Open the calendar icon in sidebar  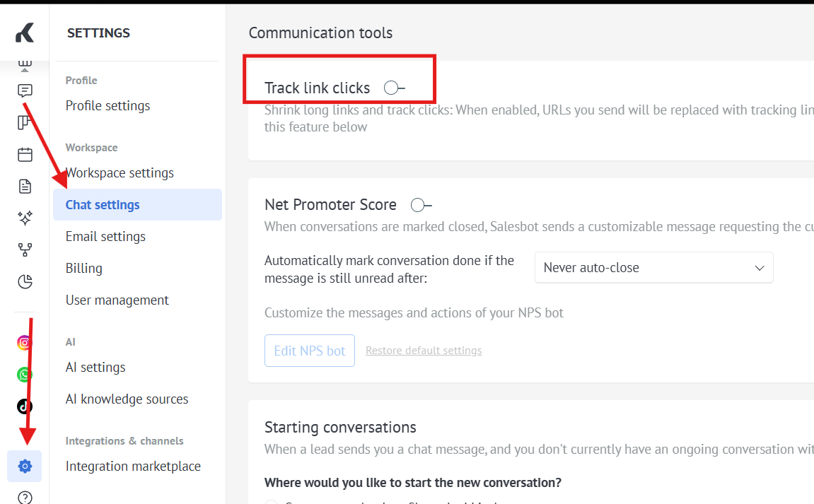click(x=25, y=155)
